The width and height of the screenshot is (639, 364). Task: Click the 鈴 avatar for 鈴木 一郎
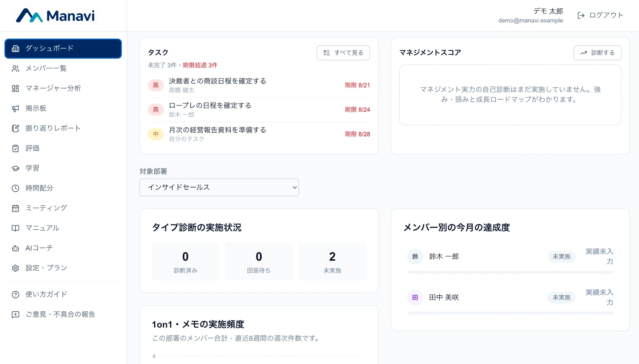[415, 257]
